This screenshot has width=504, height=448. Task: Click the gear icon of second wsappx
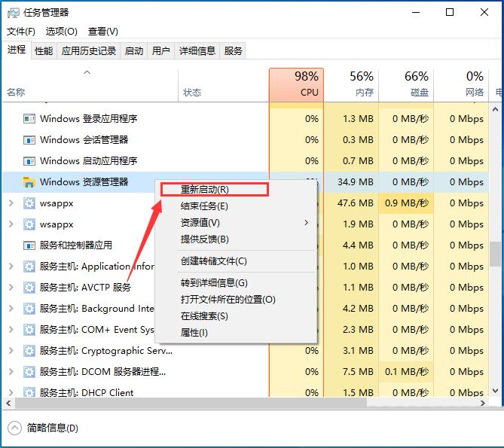(x=29, y=224)
